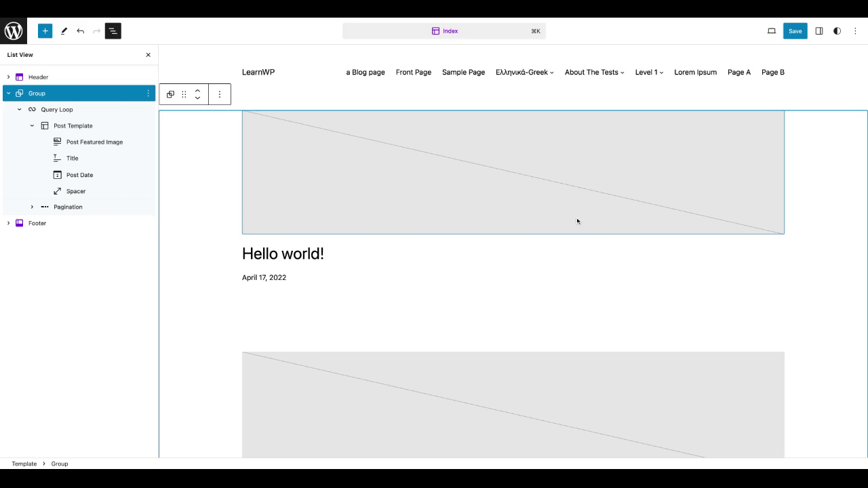Open the Front Page nav link

[414, 72]
